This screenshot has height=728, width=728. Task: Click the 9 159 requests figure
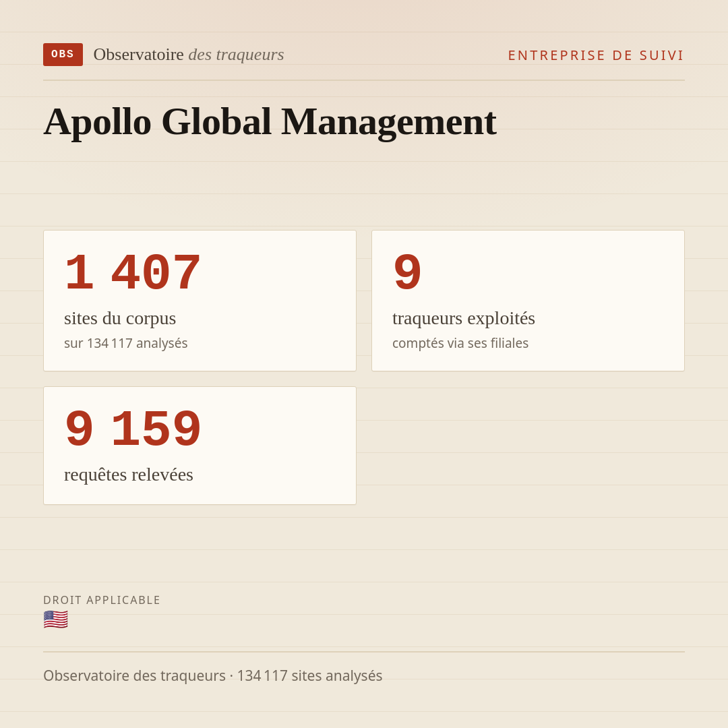pos(133,429)
